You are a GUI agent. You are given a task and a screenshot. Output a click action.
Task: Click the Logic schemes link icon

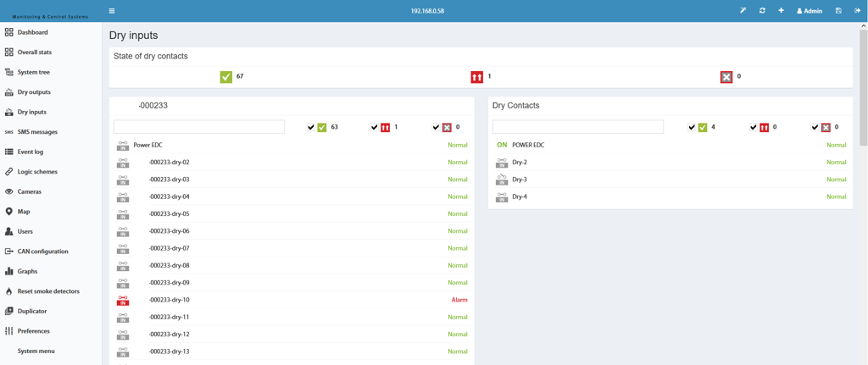pyautogui.click(x=8, y=171)
